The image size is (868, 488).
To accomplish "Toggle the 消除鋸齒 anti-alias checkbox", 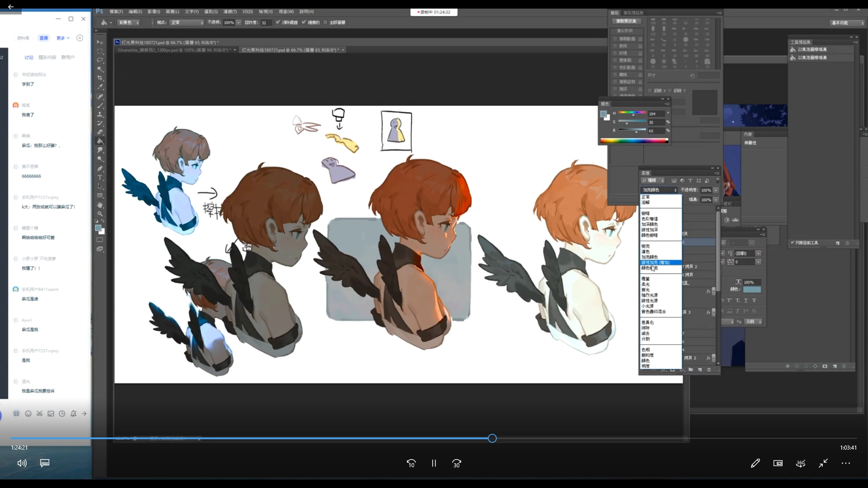I will 278,22.
